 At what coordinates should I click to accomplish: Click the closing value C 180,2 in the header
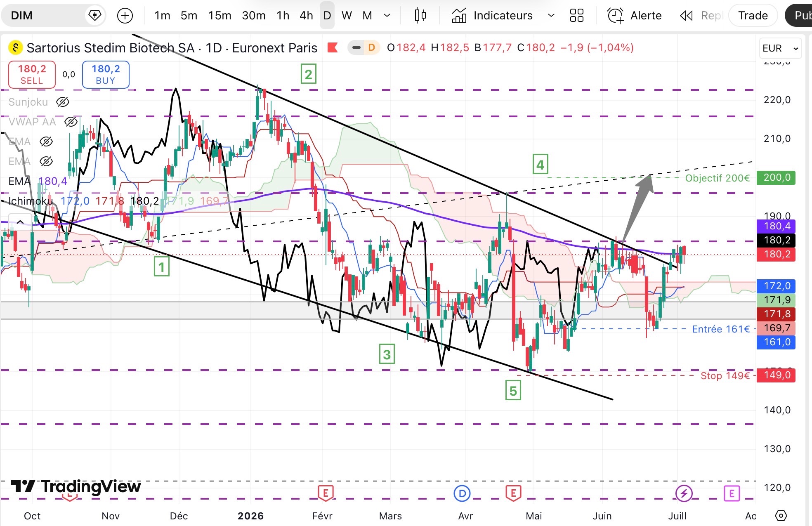pos(536,48)
